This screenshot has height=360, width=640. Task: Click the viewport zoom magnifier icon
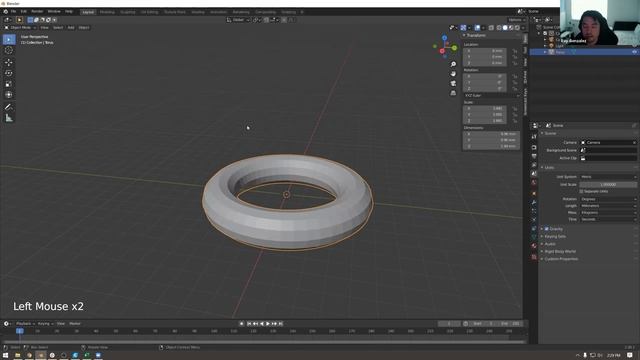(x=453, y=64)
